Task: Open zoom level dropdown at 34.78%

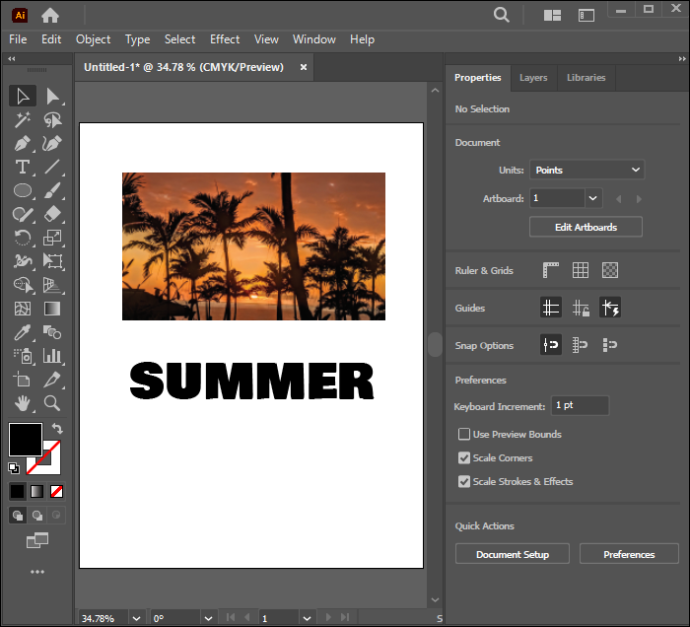Action: click(x=136, y=618)
